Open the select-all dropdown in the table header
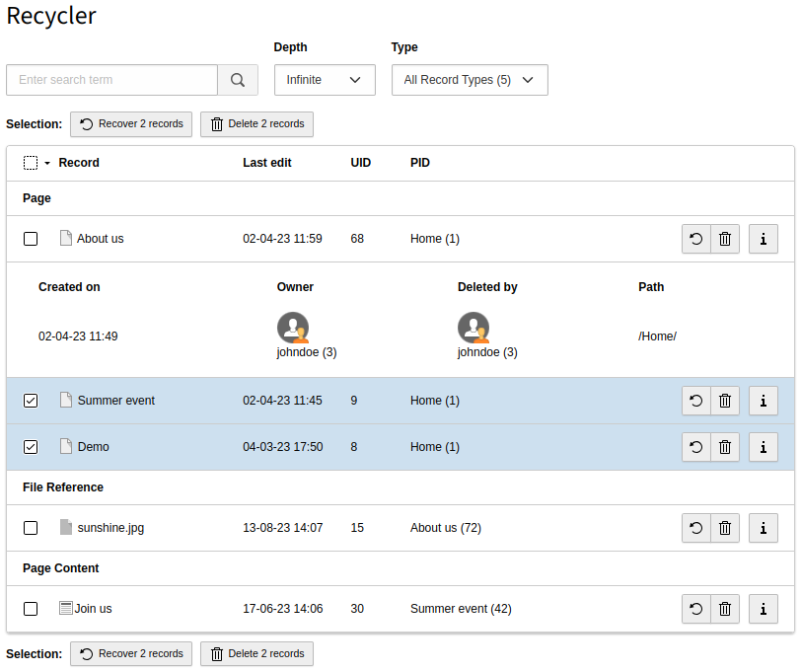 36,163
